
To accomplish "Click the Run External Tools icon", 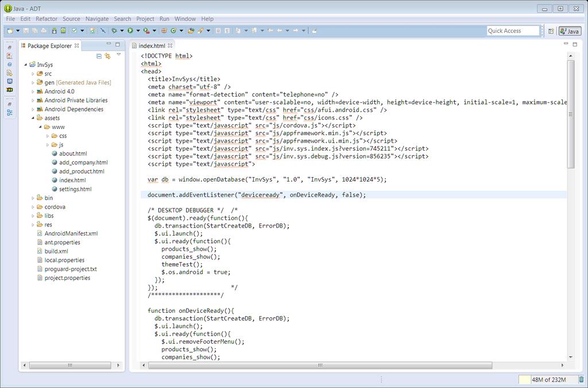I will click(146, 31).
